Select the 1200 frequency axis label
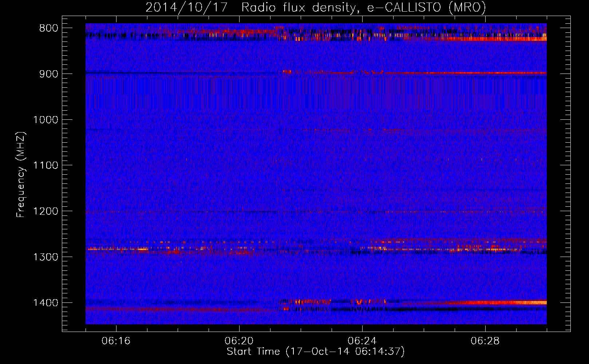The width and height of the screenshot is (589, 364). click(x=46, y=211)
